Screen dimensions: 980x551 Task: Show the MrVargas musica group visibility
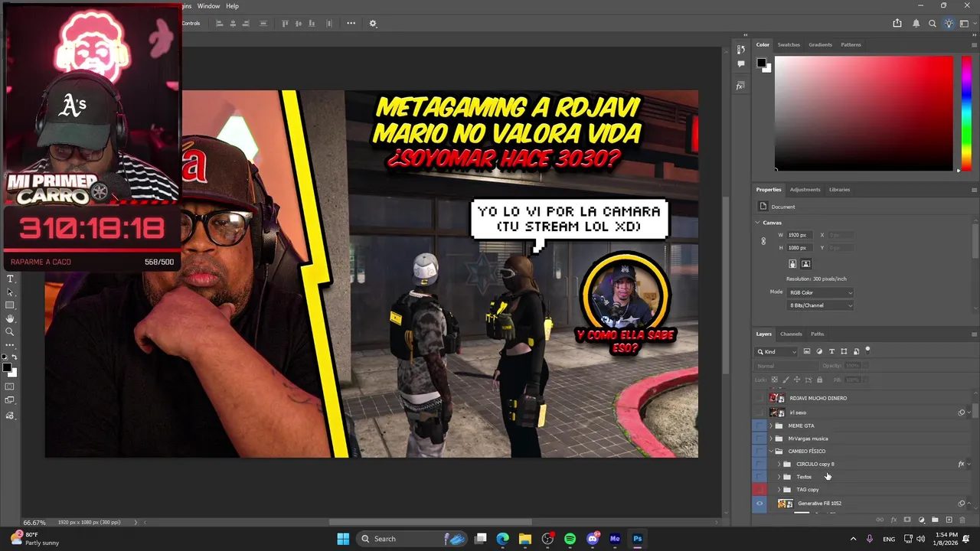click(x=759, y=439)
